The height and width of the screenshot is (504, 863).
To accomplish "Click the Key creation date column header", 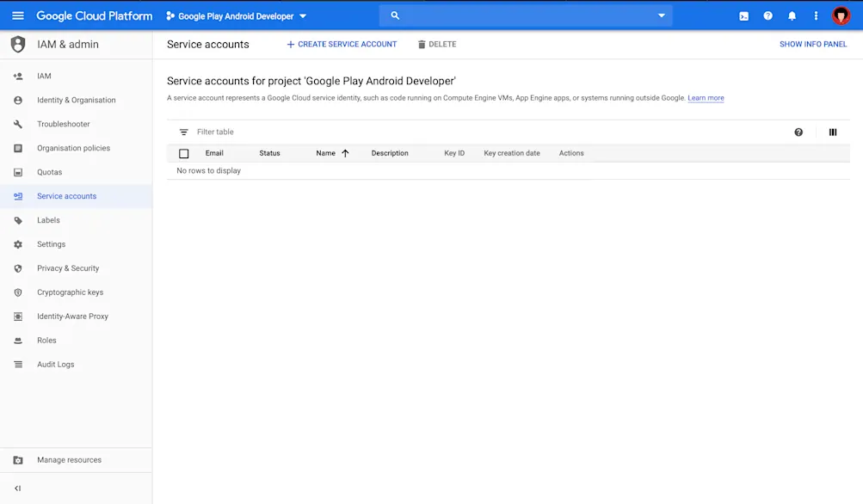I will click(512, 153).
